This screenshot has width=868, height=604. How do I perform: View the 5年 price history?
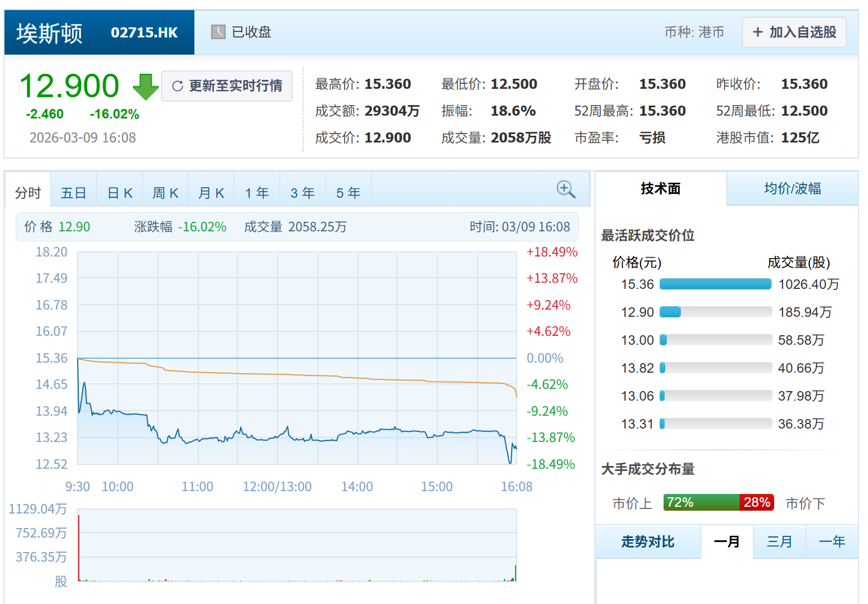coord(348,192)
